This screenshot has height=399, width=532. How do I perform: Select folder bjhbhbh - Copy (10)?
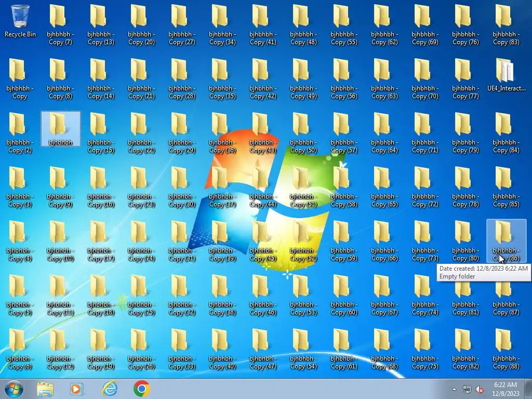[60, 241]
